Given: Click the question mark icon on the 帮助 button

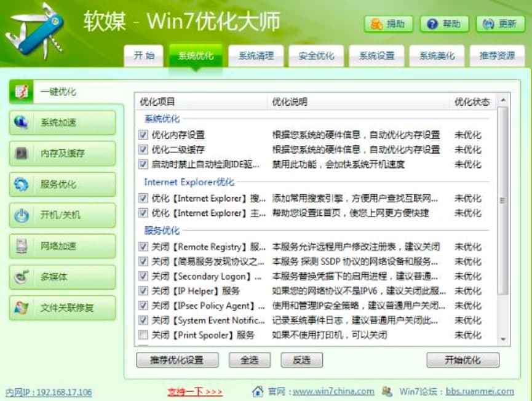Looking at the screenshot, I should pyautogui.click(x=432, y=24).
